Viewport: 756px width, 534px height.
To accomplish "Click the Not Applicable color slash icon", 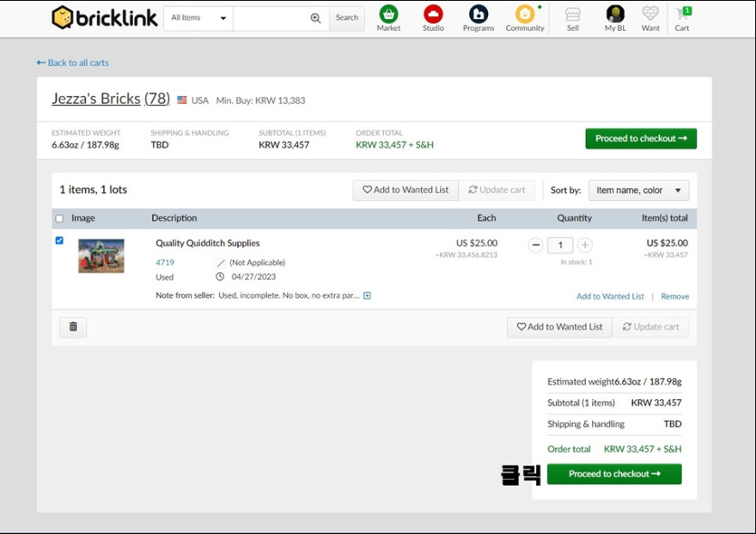I will 220,263.
